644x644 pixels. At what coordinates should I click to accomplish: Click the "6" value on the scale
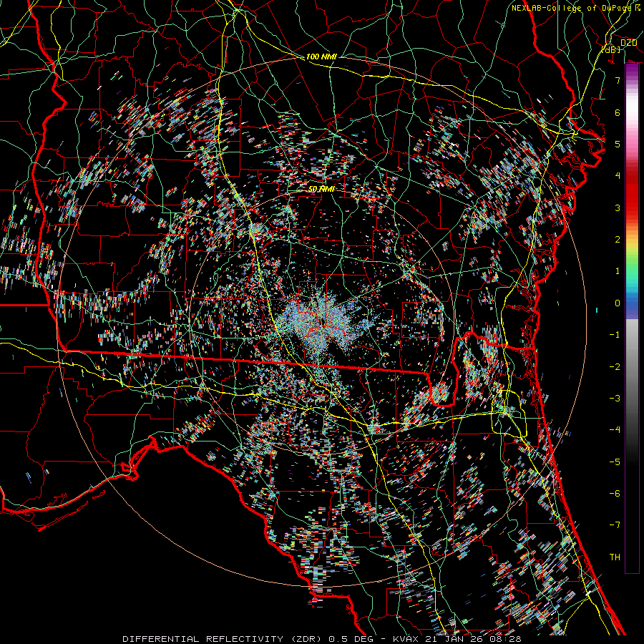point(618,112)
